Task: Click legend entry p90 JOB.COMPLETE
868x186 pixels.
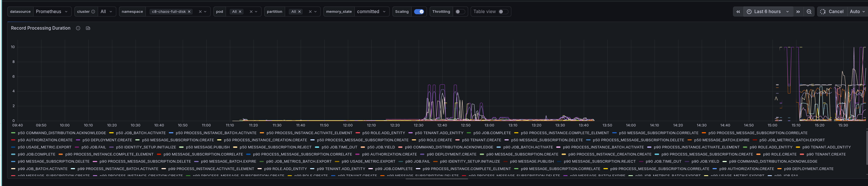Action: (36, 154)
